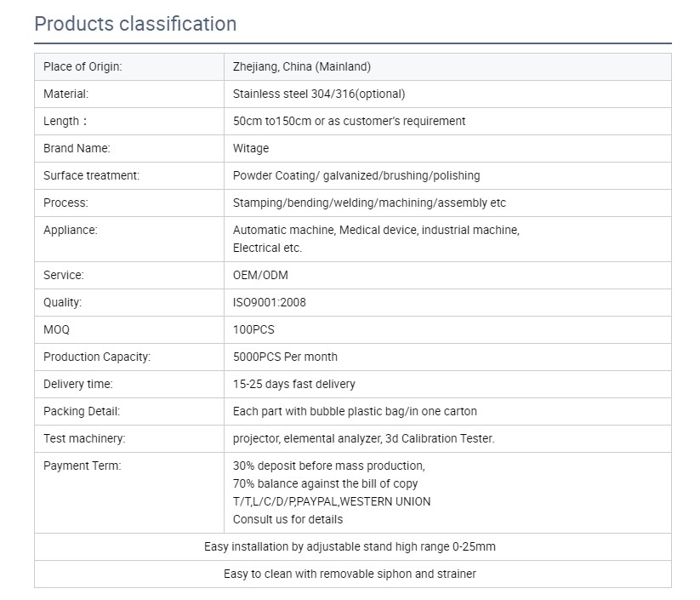Screen dimensions: 700x600
Task: Click the Surface treatment label
Action: tap(92, 176)
